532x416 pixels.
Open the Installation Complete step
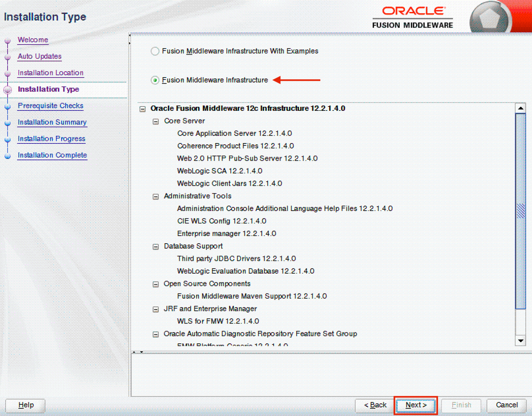point(53,155)
